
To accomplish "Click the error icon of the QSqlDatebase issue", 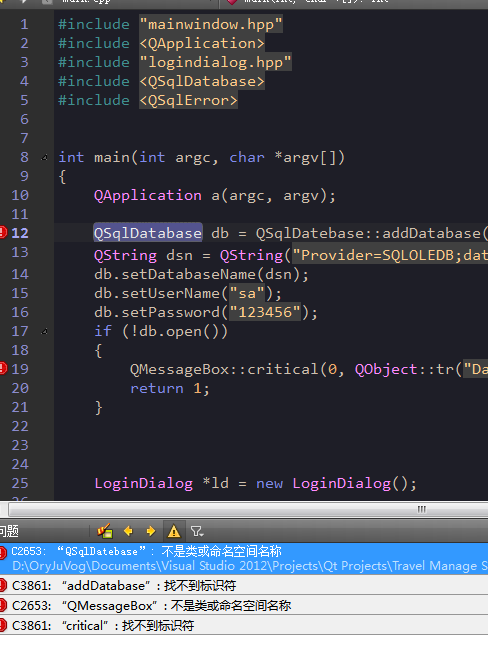I will pyautogui.click(x=3, y=553).
